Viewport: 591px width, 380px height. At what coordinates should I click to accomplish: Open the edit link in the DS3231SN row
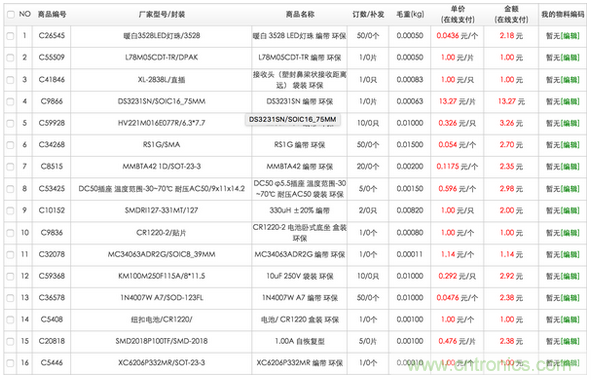[x=570, y=102]
